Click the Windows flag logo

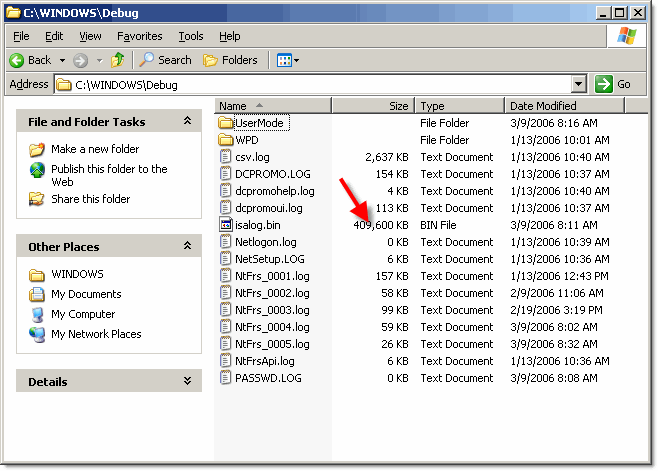[x=627, y=36]
